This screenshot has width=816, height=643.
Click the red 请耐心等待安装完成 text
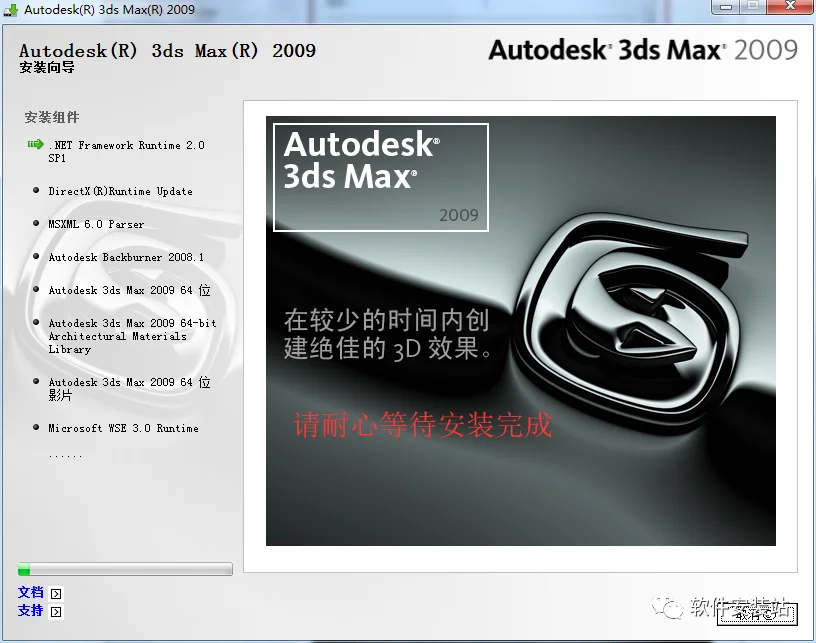coord(423,425)
